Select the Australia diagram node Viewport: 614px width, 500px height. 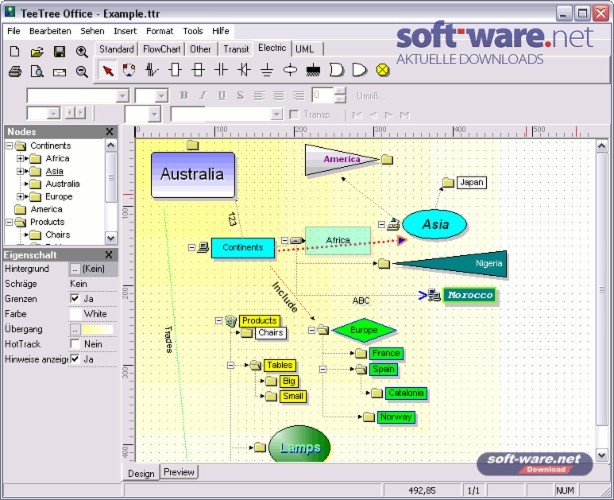click(193, 175)
